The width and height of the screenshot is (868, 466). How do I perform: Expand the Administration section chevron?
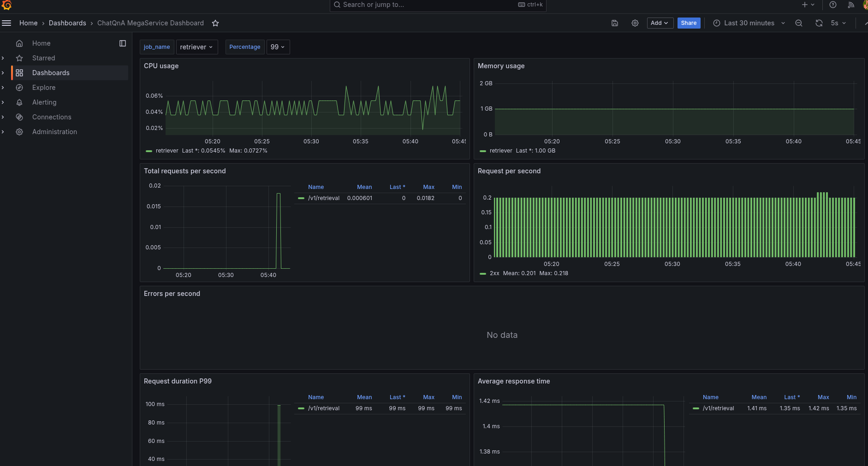[x=3, y=132]
